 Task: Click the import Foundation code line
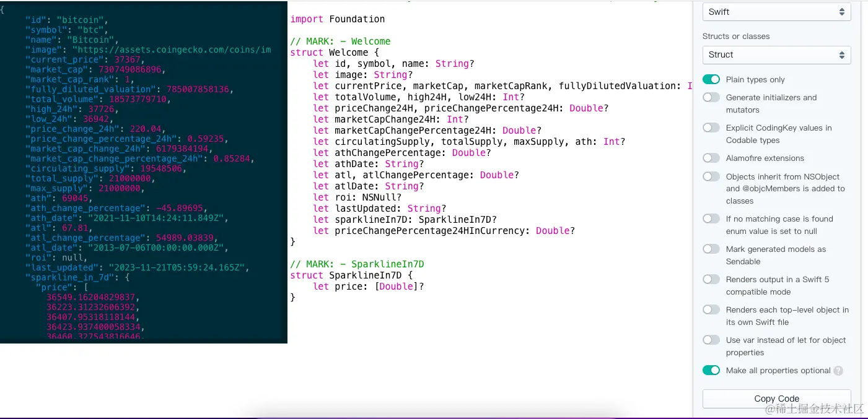(x=338, y=19)
